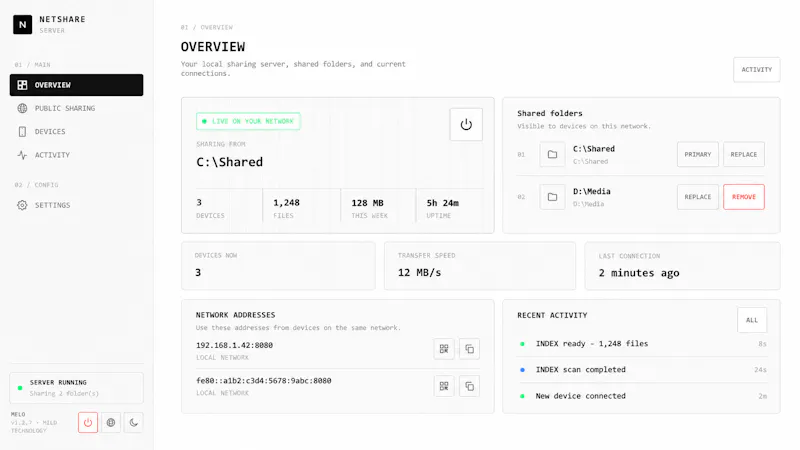
Task: Go to the Devices section
Action: [x=77, y=132]
